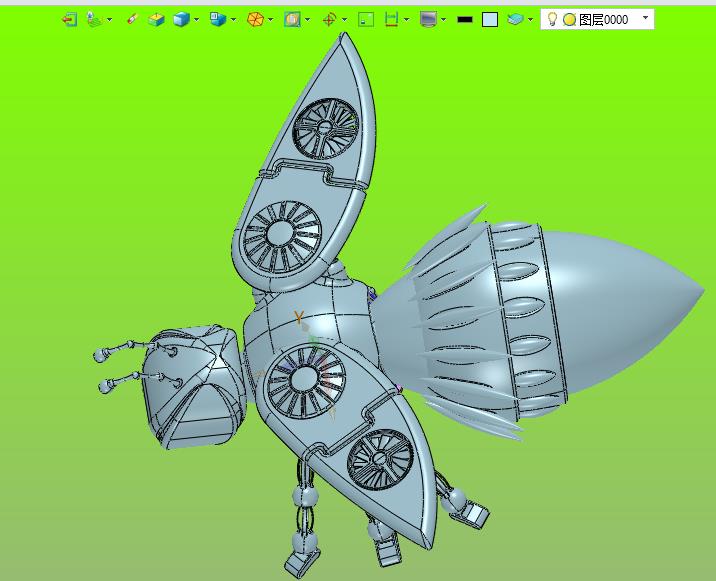This screenshot has height=581, width=716.
Task: Click the blue cube with tag icon
Action: click(x=218, y=19)
